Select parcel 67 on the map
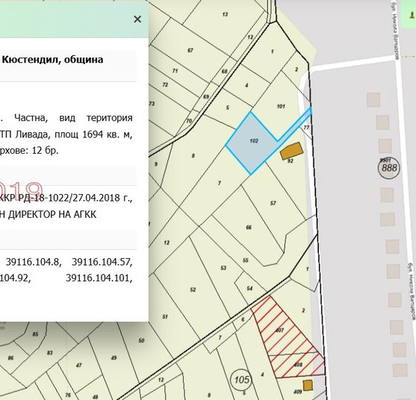The width and height of the screenshot is (416, 400). point(191,51)
